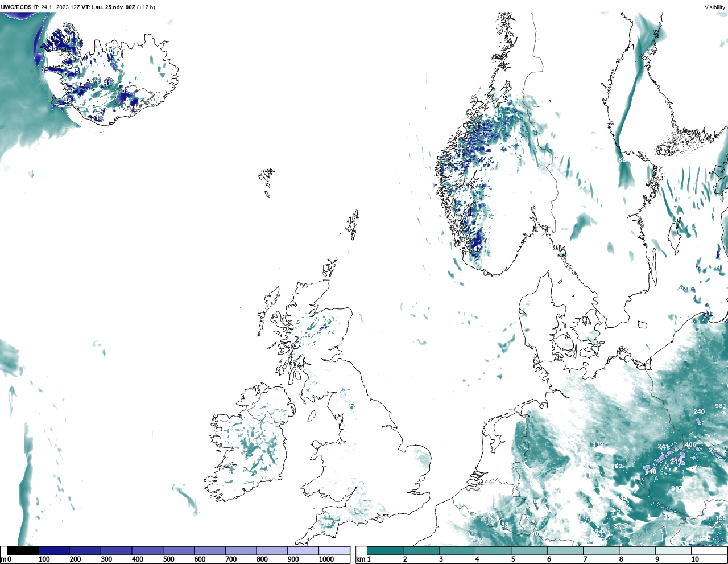Click the '240' visibility value on the map

[699, 411]
